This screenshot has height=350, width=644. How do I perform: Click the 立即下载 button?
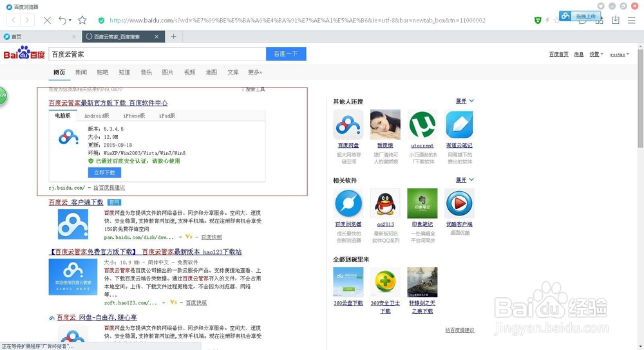click(x=104, y=172)
